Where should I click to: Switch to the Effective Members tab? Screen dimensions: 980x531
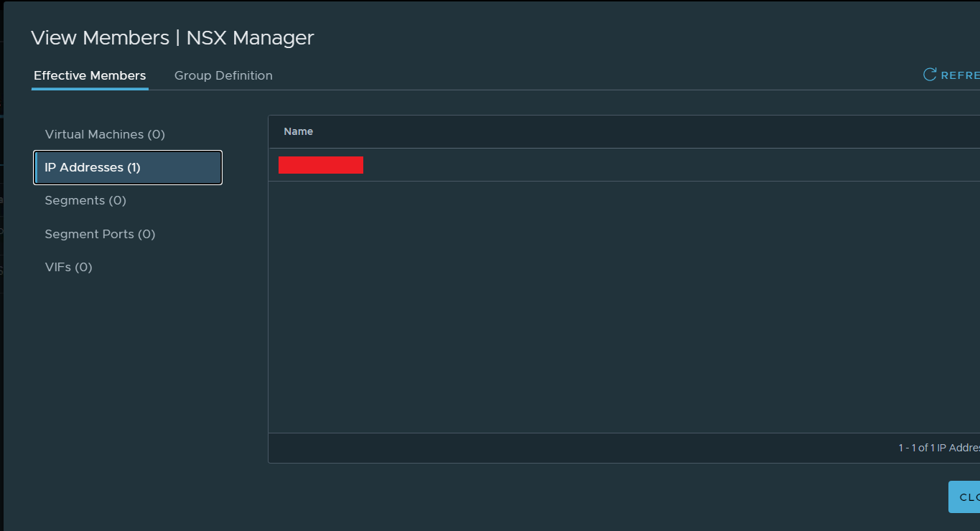point(90,75)
